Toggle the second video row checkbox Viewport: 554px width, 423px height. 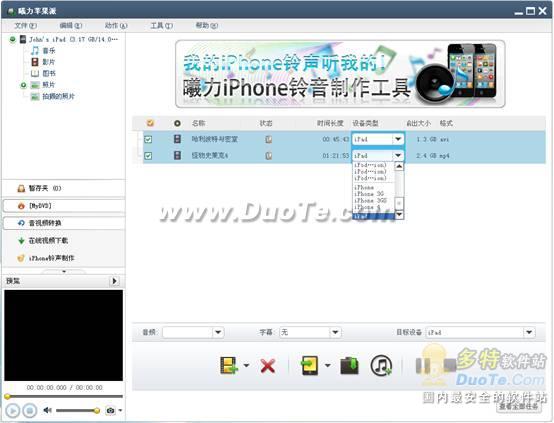pyautogui.click(x=148, y=155)
